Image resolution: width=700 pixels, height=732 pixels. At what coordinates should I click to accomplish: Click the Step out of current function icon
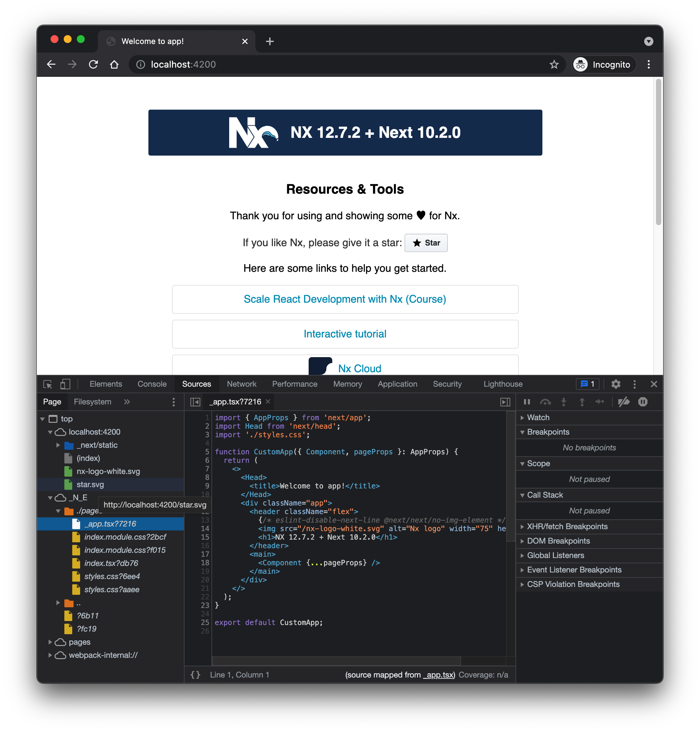pyautogui.click(x=582, y=402)
